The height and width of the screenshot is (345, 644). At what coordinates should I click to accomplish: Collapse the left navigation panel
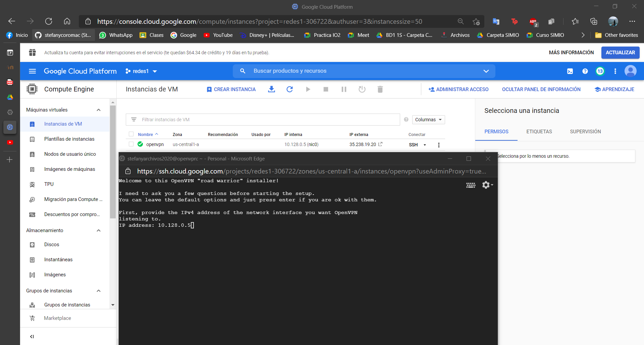[32, 337]
